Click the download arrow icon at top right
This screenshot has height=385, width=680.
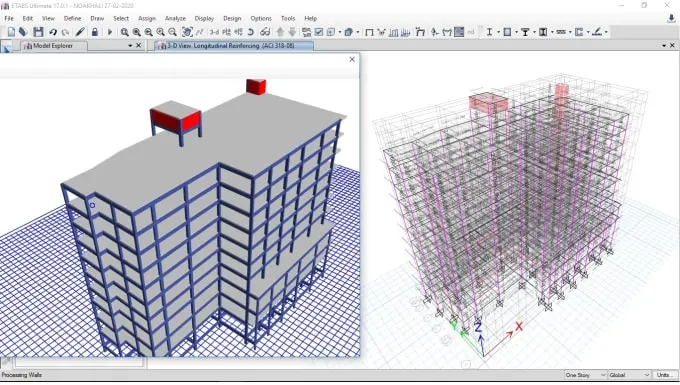point(671,19)
